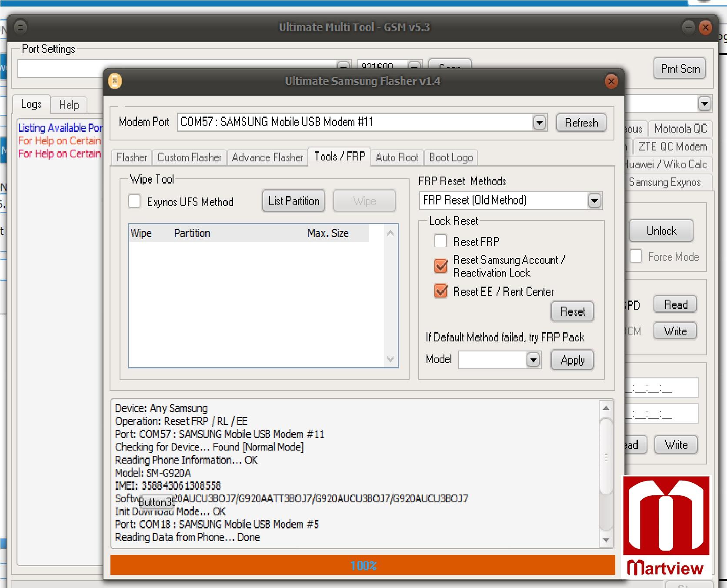727x588 pixels.
Task: Select the Logs tab in main window
Action: (31, 104)
